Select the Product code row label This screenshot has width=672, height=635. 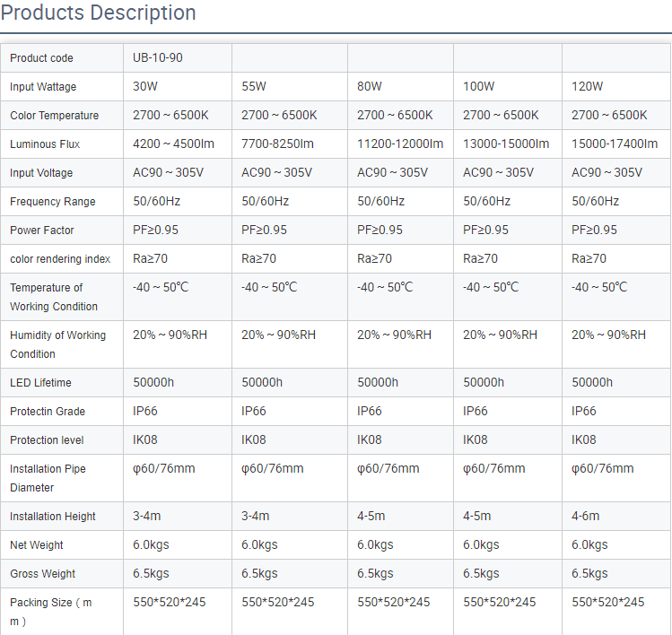coord(41,58)
